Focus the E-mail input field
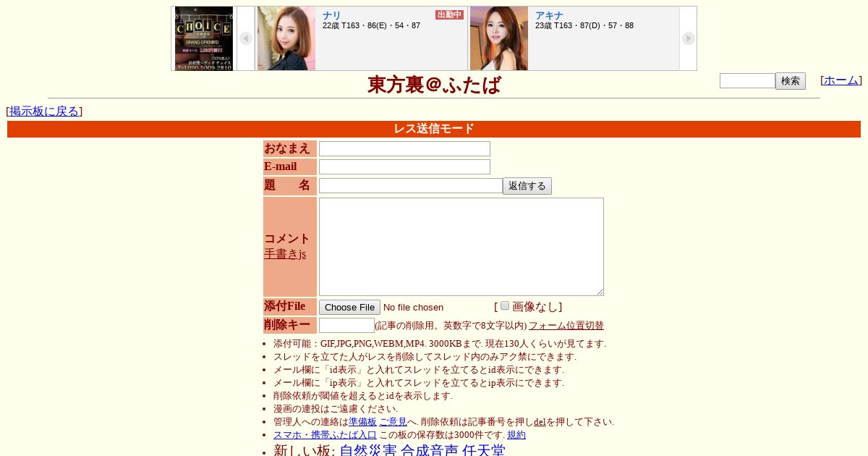Image resolution: width=868 pixels, height=456 pixels. click(404, 166)
